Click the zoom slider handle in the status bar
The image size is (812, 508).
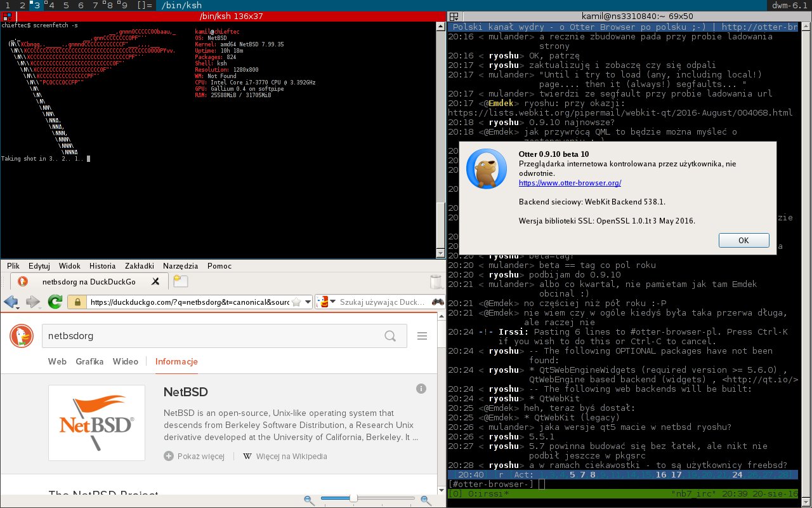pos(353,499)
